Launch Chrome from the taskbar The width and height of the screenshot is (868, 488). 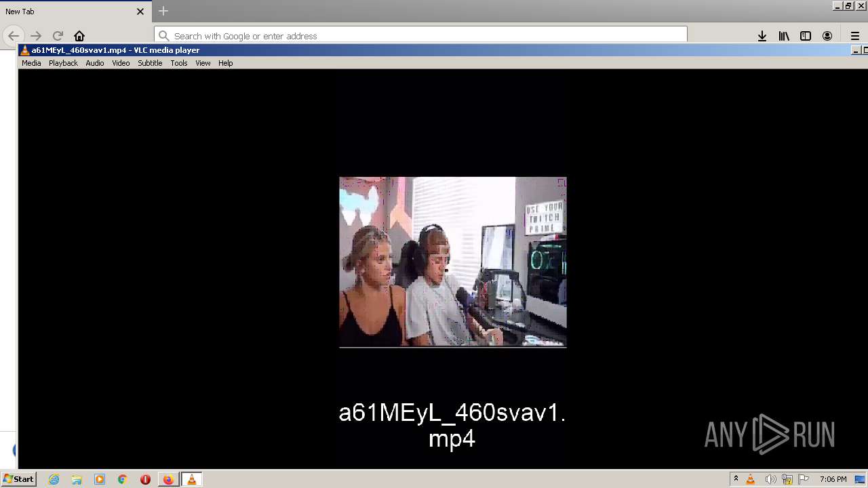123,479
